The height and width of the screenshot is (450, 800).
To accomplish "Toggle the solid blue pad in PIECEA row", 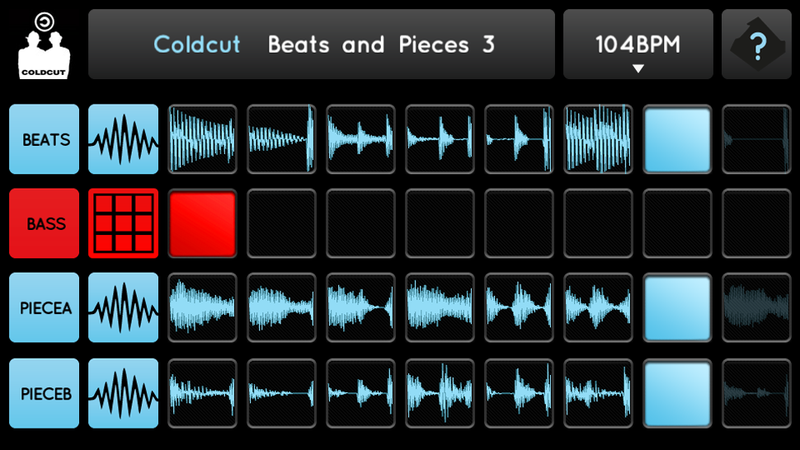I will point(677,308).
